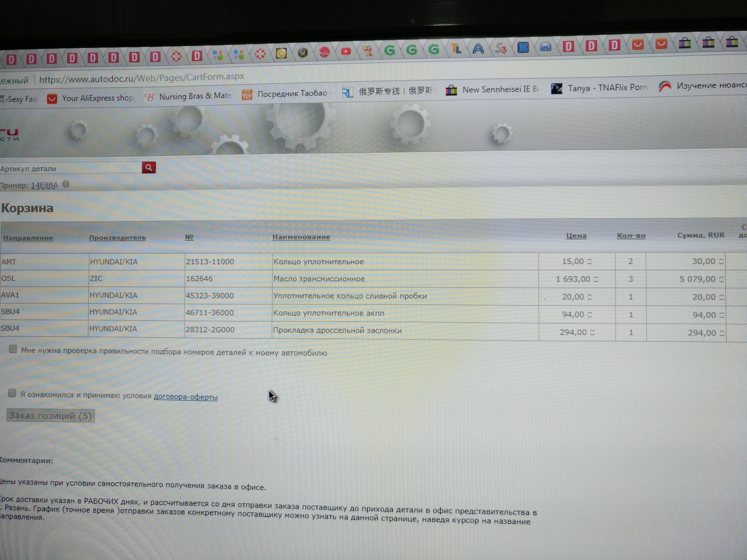Accept the offer agreement terms checkbox
Viewport: 747px width, 560px height.
click(x=12, y=393)
